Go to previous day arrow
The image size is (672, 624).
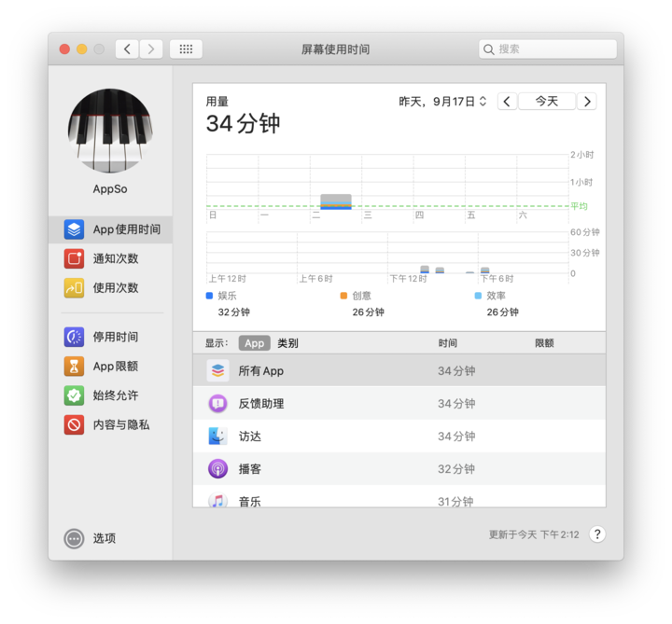[507, 102]
